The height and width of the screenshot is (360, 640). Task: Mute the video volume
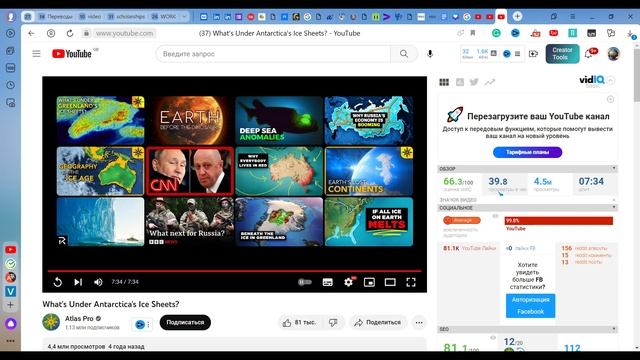click(98, 282)
